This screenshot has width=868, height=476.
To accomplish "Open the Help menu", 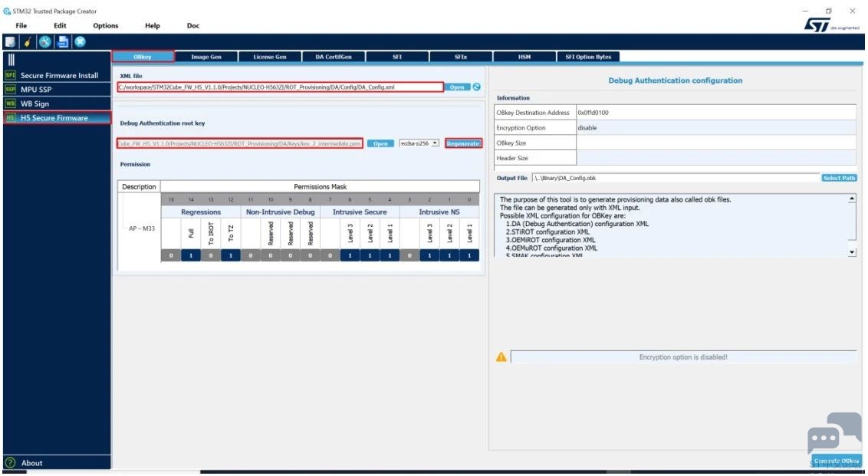I will coord(153,25).
